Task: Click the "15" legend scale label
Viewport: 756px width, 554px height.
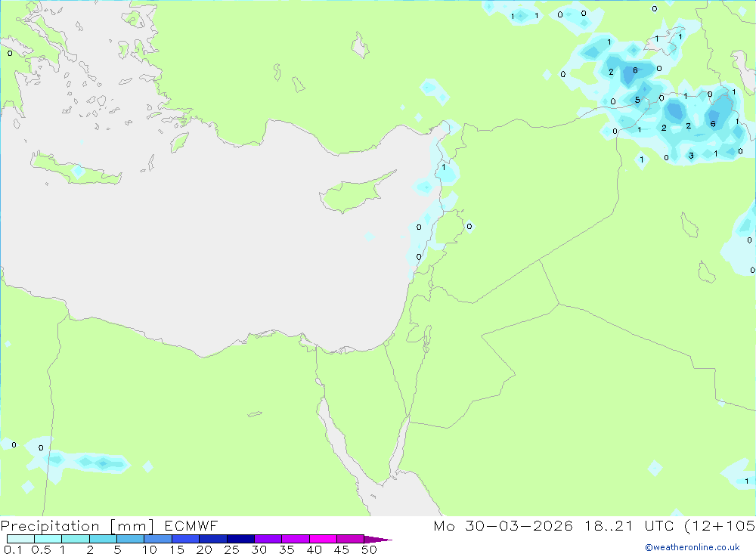Action: click(177, 549)
